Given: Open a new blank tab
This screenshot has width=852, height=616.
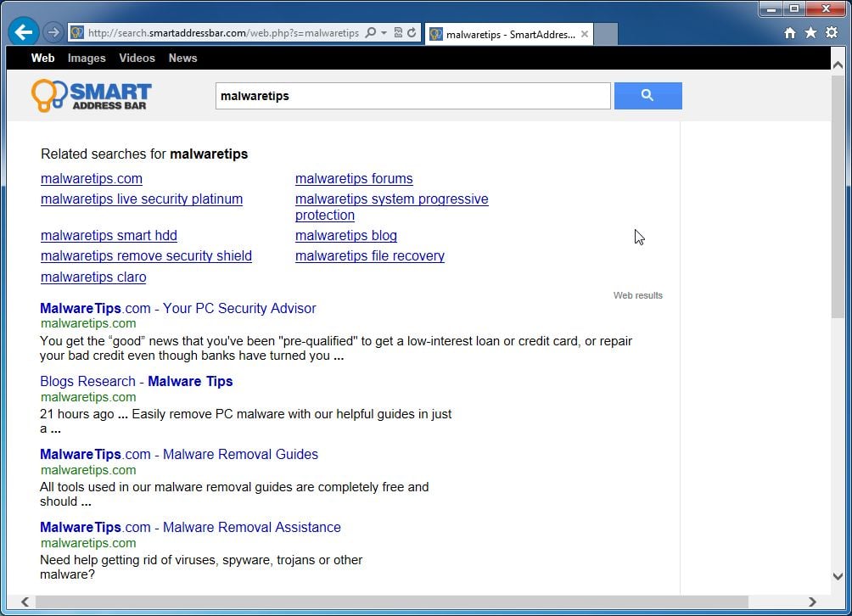Looking at the screenshot, I should click(606, 34).
